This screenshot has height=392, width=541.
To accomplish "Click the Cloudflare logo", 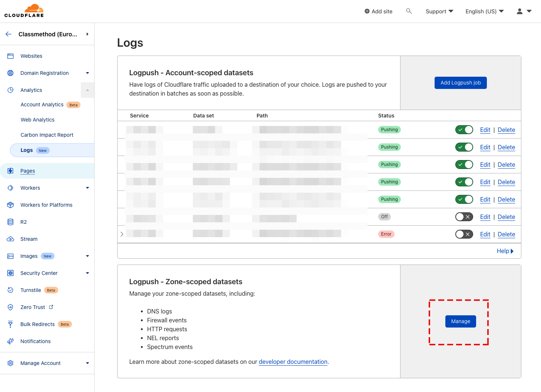I will pos(24,11).
